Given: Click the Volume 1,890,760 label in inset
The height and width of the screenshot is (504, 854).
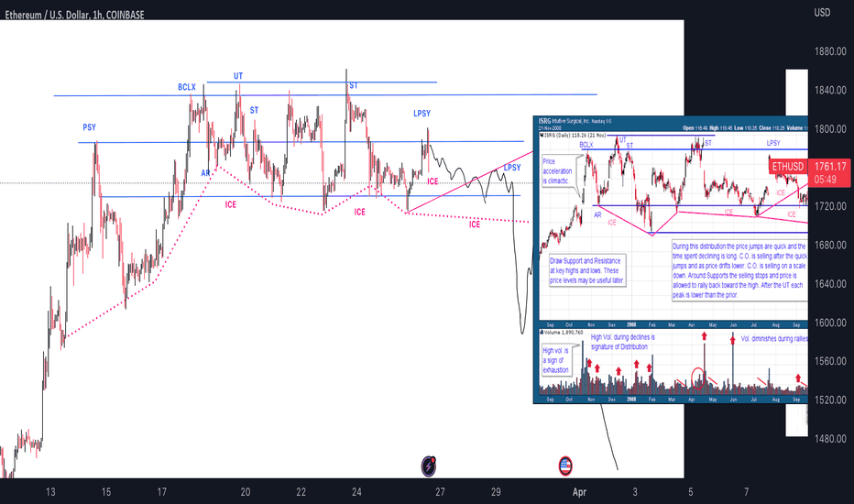Looking at the screenshot, I should pyautogui.click(x=563, y=332).
